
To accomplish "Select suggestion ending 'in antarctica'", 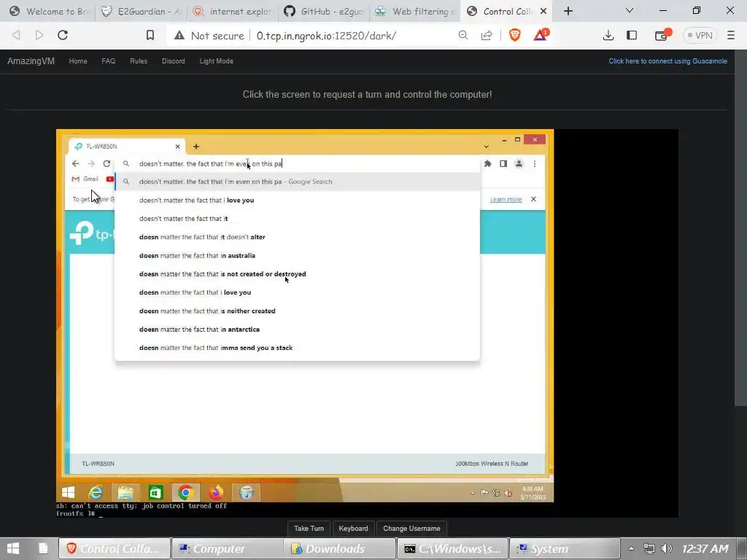I will click(x=298, y=329).
